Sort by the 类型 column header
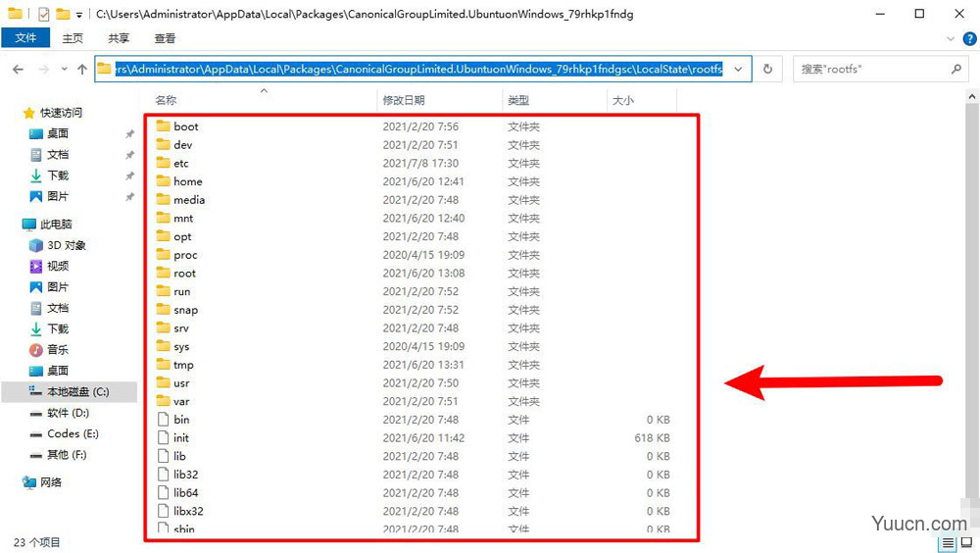Viewport: 980px width, 553px height. coord(555,100)
